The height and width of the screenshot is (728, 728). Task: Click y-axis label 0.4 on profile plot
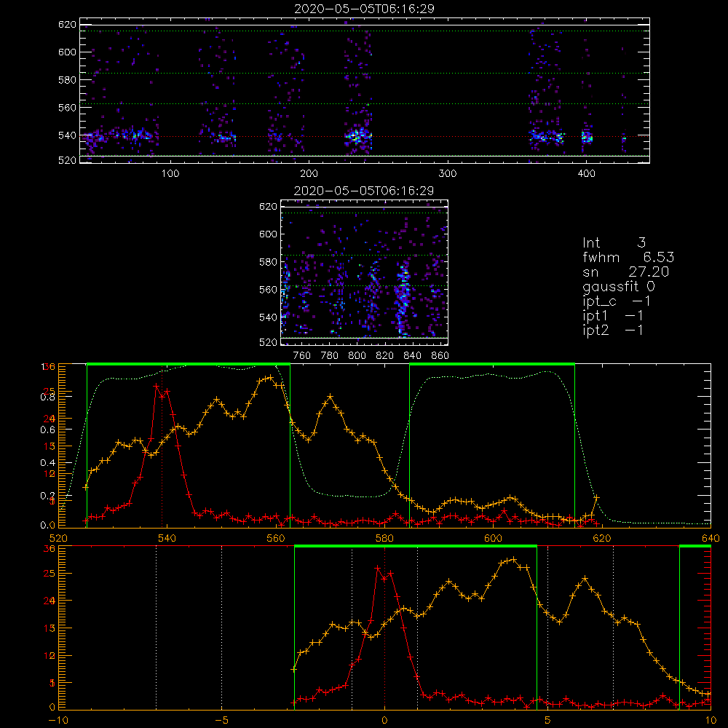(x=47, y=463)
